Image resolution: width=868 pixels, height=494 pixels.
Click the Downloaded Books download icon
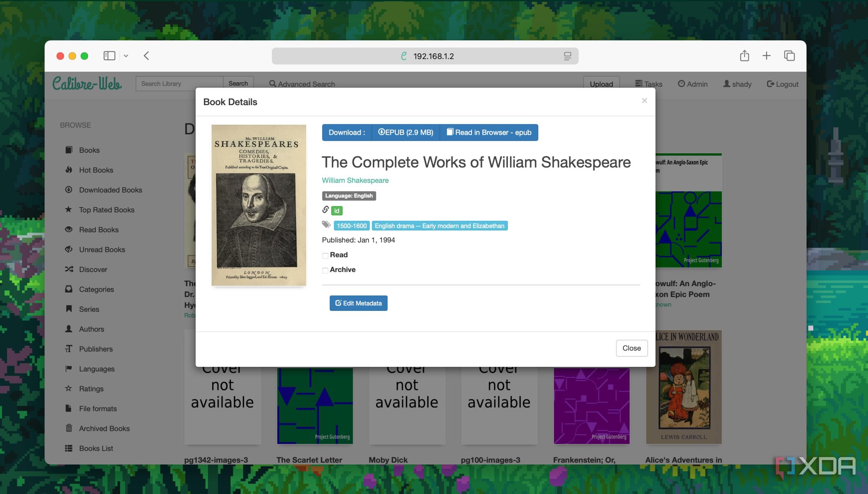click(69, 189)
